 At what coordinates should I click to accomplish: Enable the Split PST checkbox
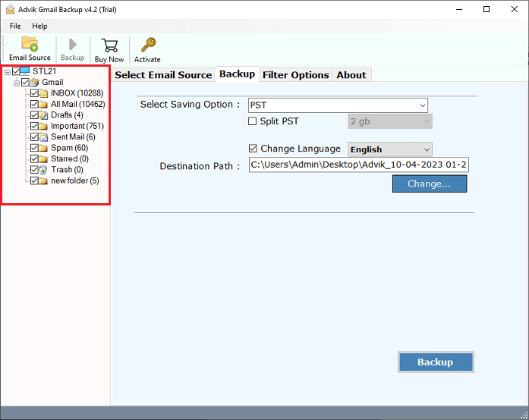pyautogui.click(x=252, y=121)
